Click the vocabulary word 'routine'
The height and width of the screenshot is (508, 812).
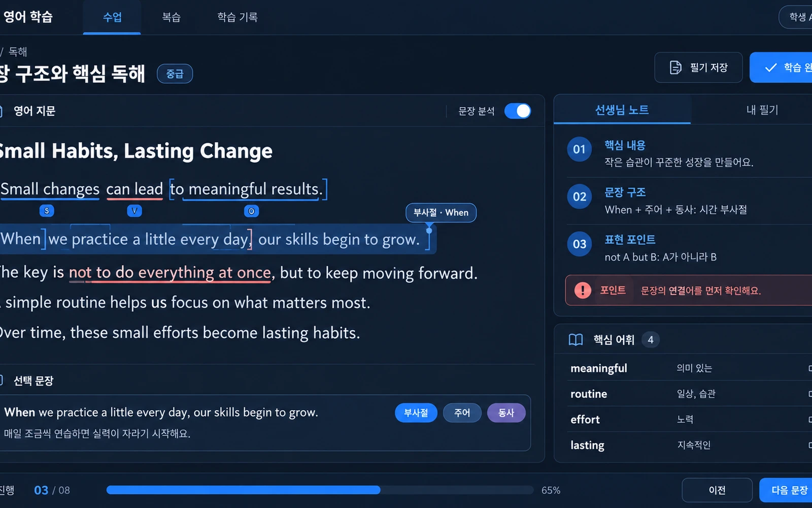[x=589, y=394]
